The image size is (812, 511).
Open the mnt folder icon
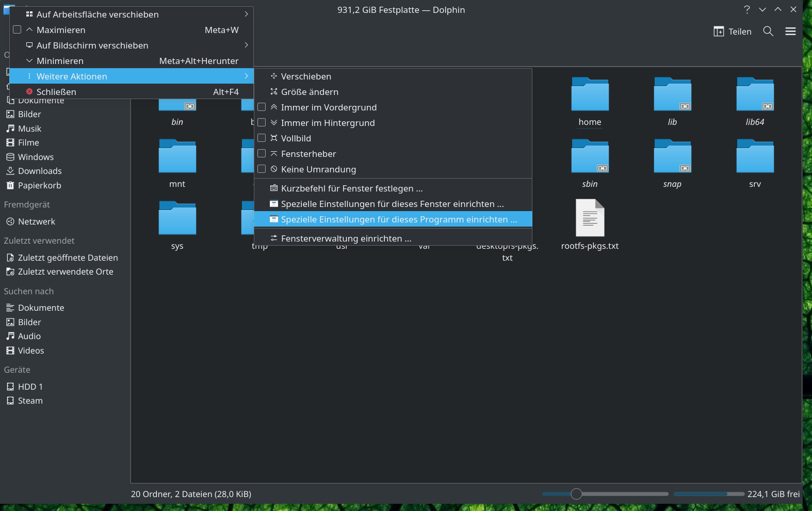click(177, 156)
